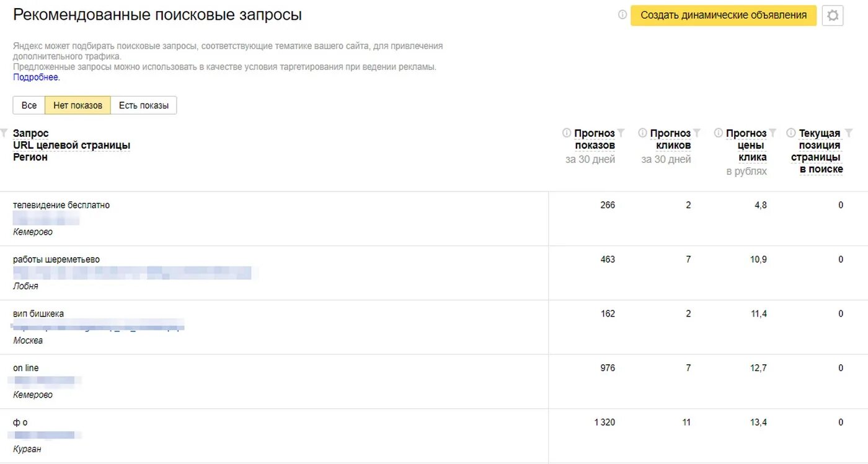
Task: Click info icon beside Создать динамические объявления
Action: [x=622, y=15]
